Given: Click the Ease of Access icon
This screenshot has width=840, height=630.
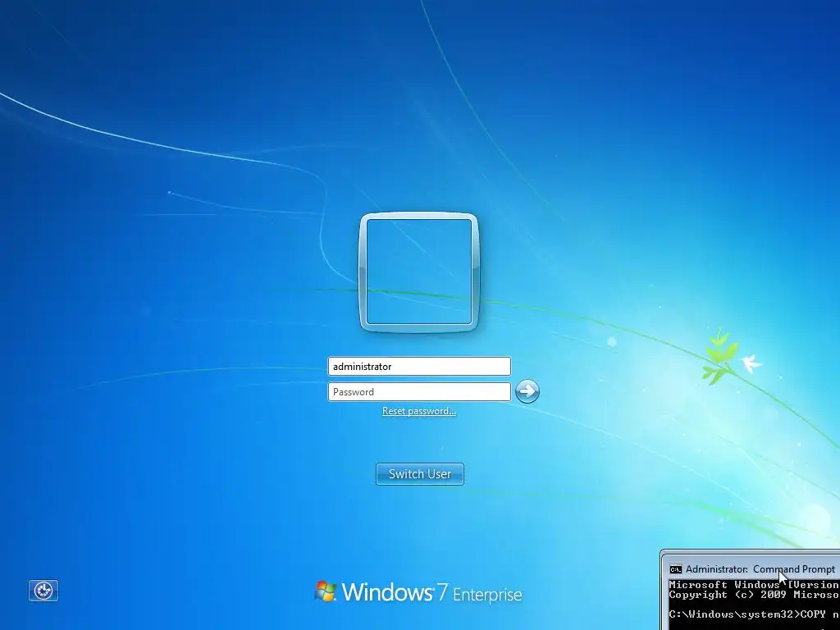Looking at the screenshot, I should pos(43,591).
